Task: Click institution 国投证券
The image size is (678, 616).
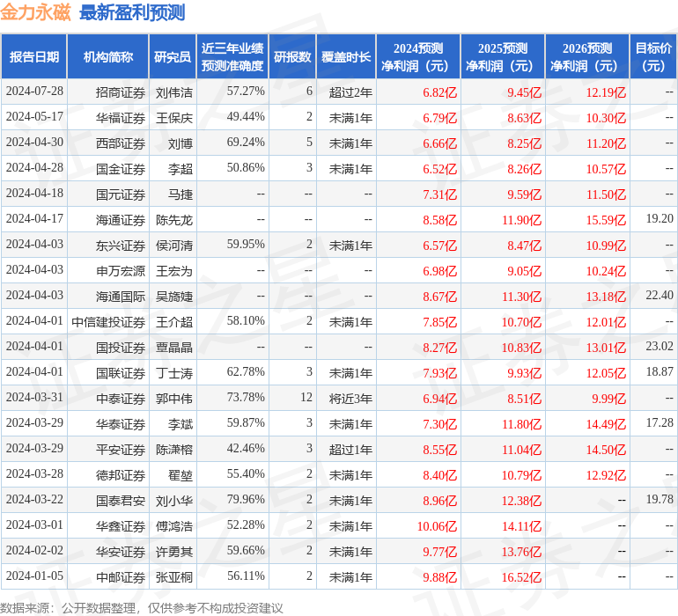Action: click(x=121, y=348)
